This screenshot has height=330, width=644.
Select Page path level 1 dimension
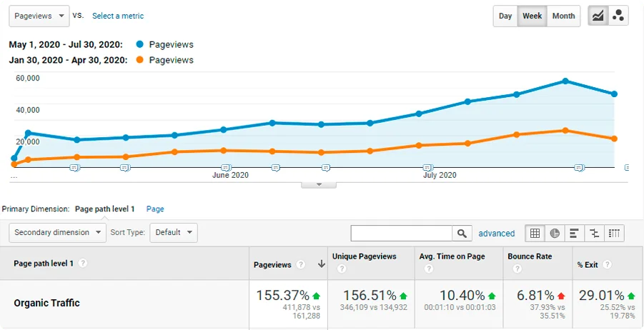[104, 209]
